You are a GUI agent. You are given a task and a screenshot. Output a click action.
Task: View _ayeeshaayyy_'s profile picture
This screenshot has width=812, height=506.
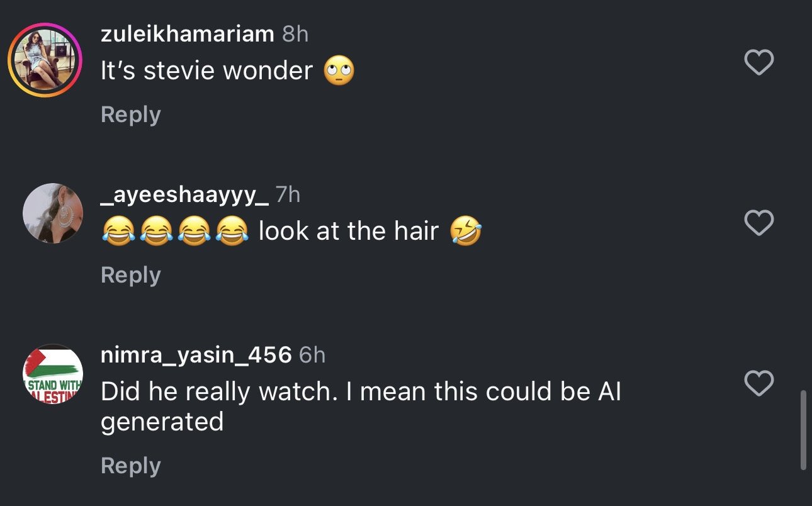53,213
